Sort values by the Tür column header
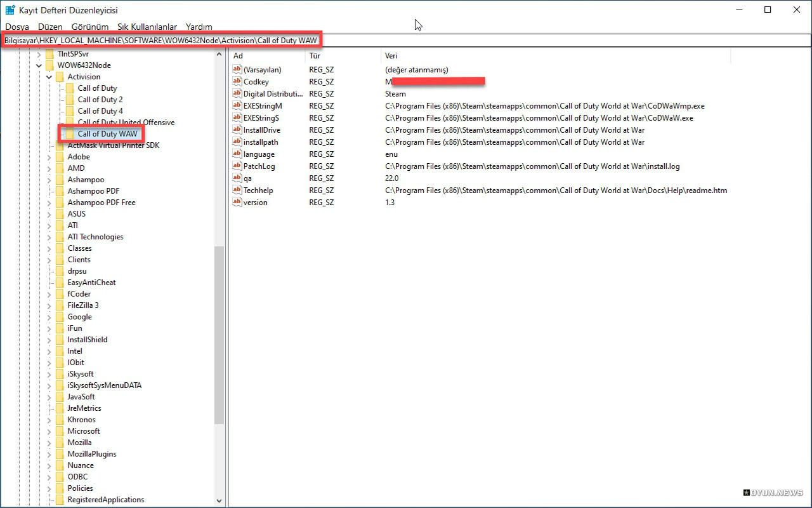 (x=343, y=56)
